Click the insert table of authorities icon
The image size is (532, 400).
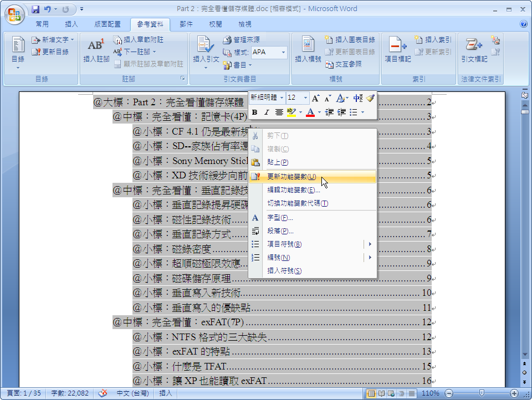pos(495,40)
